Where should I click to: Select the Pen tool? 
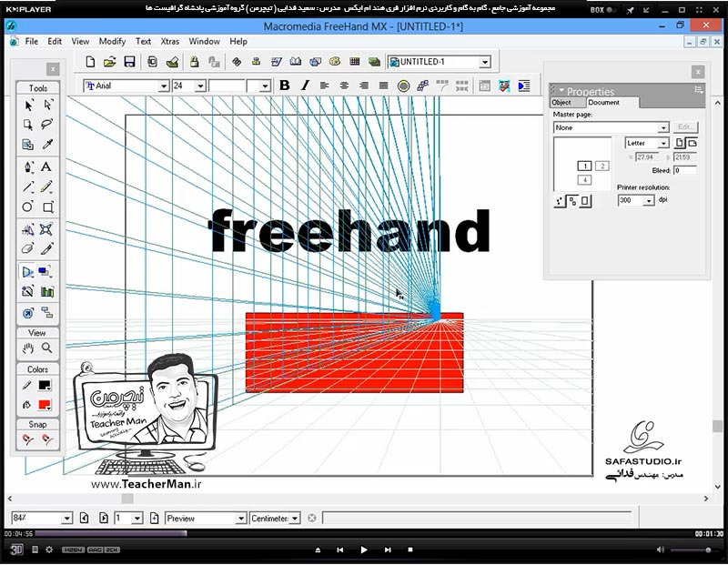pos(28,166)
